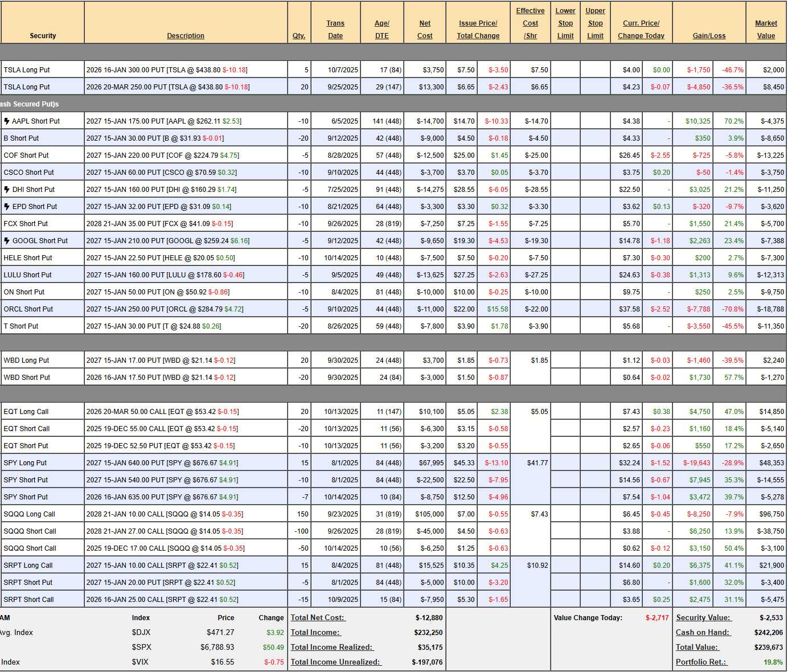Screen dimensions: 788x672
Task: Click the $VIX index symbol
Action: tap(141, 662)
